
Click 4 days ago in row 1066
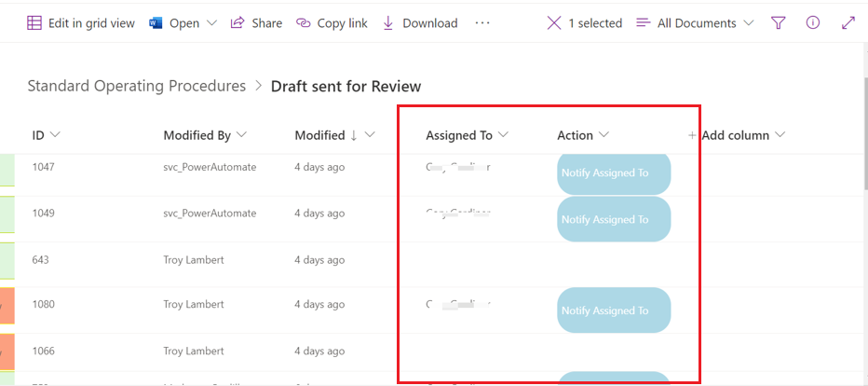click(x=319, y=351)
